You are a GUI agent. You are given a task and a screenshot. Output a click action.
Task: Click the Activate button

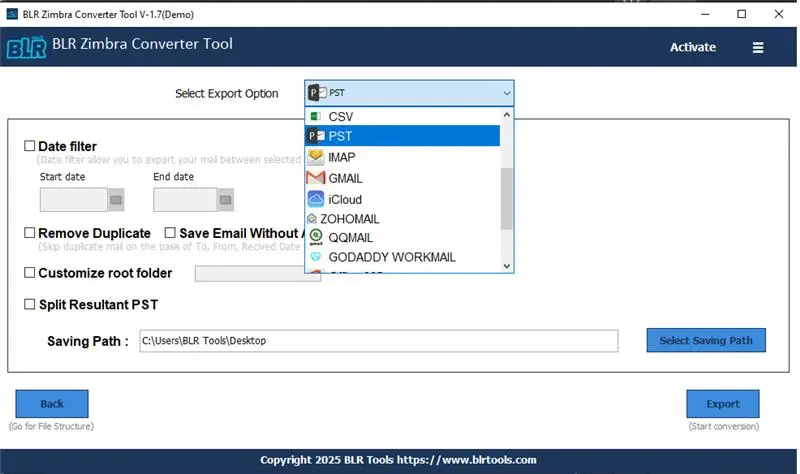click(x=692, y=47)
